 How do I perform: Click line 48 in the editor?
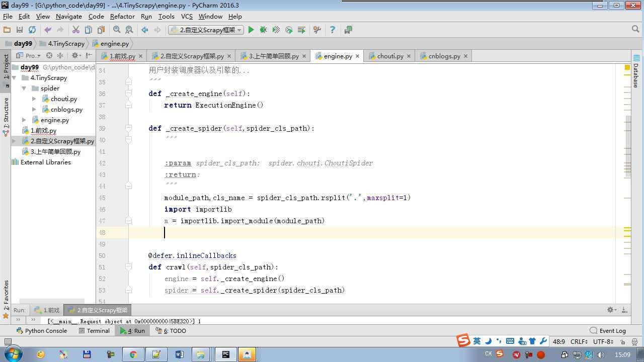372,232
